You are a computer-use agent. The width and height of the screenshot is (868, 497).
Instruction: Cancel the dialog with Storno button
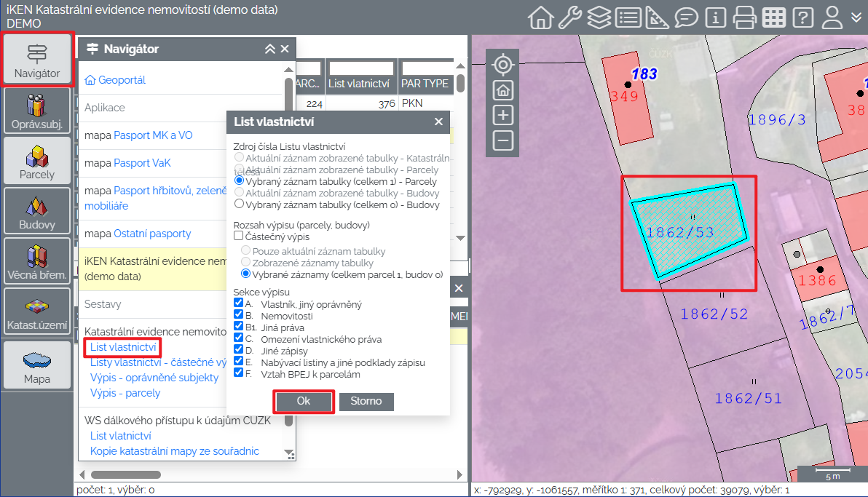pyautogui.click(x=366, y=402)
